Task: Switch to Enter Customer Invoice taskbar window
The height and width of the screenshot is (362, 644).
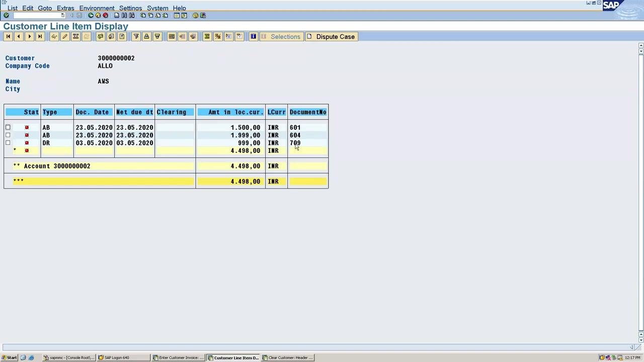Action: [x=179, y=357]
